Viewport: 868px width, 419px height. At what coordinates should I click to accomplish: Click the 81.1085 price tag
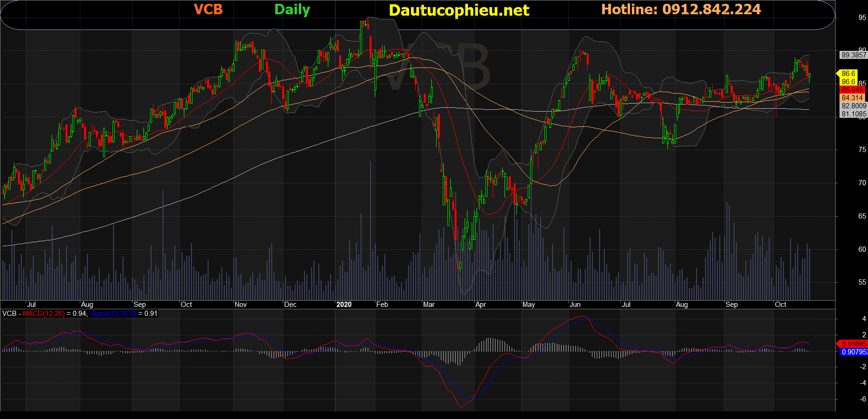(853, 114)
